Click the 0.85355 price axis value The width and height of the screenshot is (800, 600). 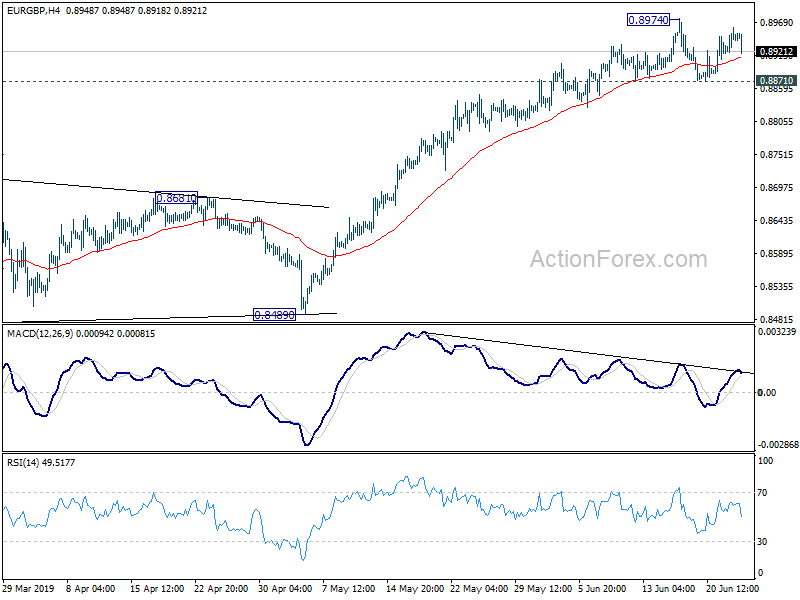tap(777, 287)
